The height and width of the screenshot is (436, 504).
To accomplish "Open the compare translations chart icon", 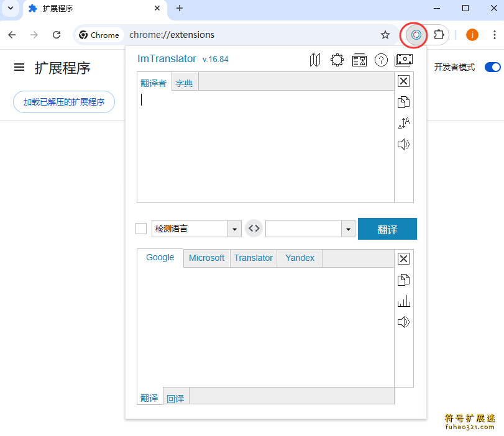I will coord(403,301).
